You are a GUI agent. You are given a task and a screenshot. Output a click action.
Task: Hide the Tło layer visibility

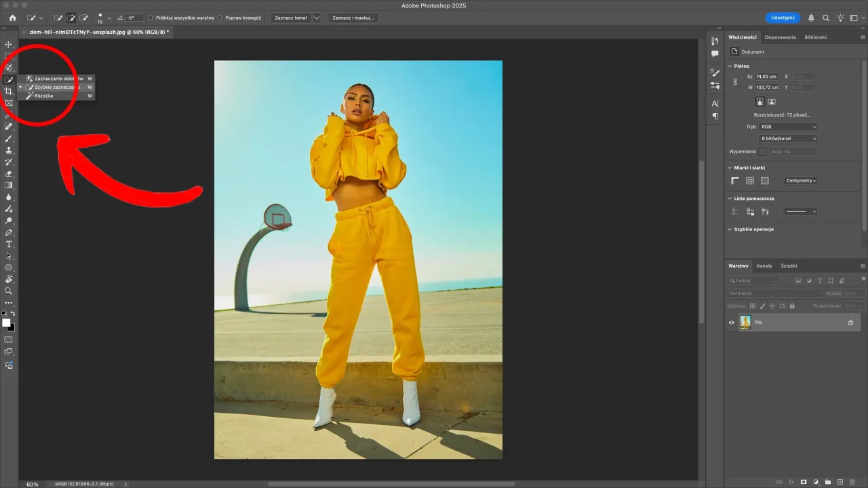(731, 322)
